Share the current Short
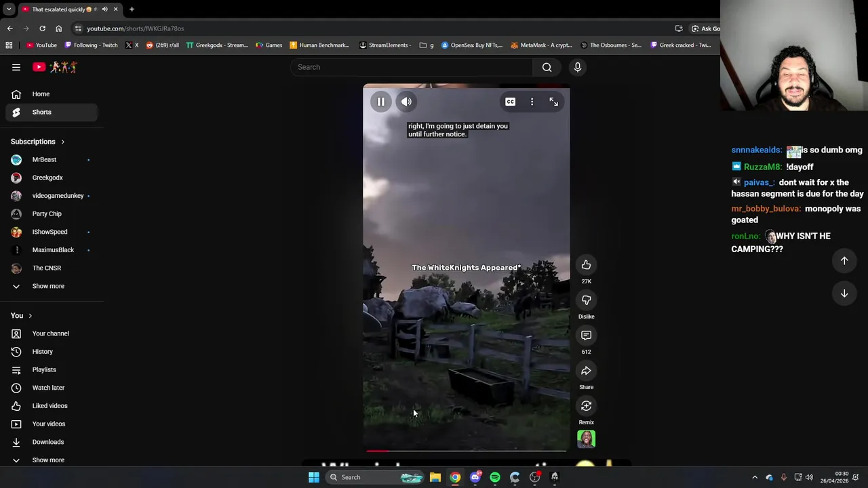 click(x=586, y=371)
